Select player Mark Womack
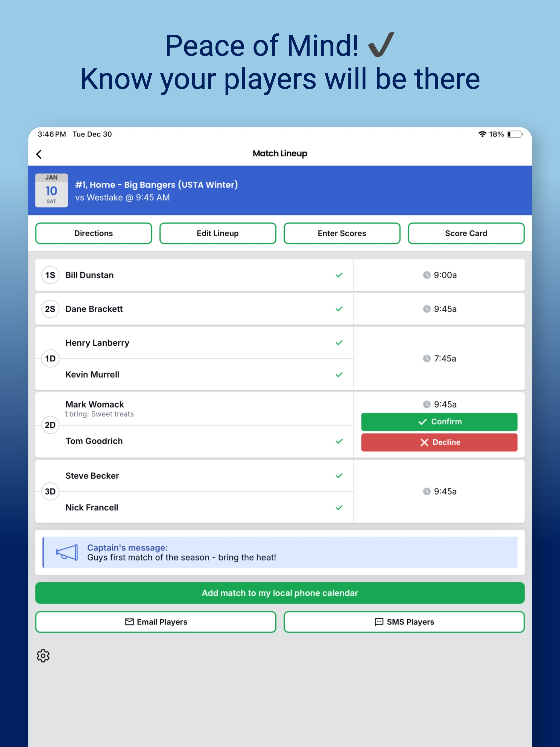Screen dimensions: 560x747 point(95,404)
